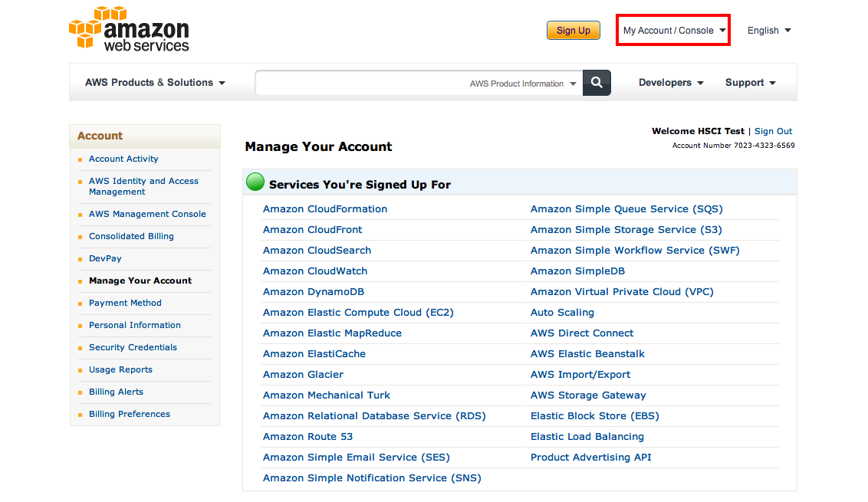Screen dimensions: 868x502
Task: Open Amazon Simple Storage Service (S3)
Action: point(626,230)
